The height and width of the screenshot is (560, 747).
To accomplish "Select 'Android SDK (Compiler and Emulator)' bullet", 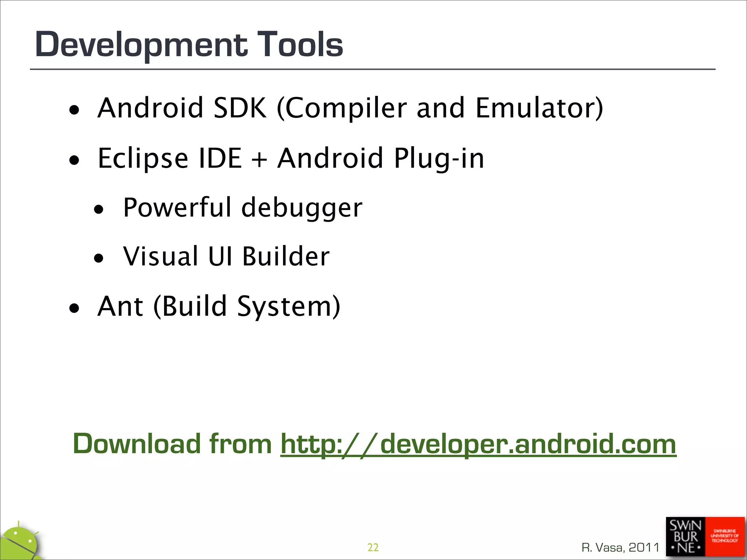I will pyautogui.click(x=350, y=108).
